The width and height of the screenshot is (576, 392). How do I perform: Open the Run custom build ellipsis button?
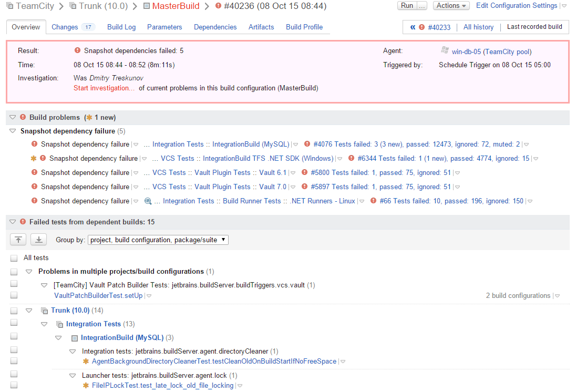[421, 5]
